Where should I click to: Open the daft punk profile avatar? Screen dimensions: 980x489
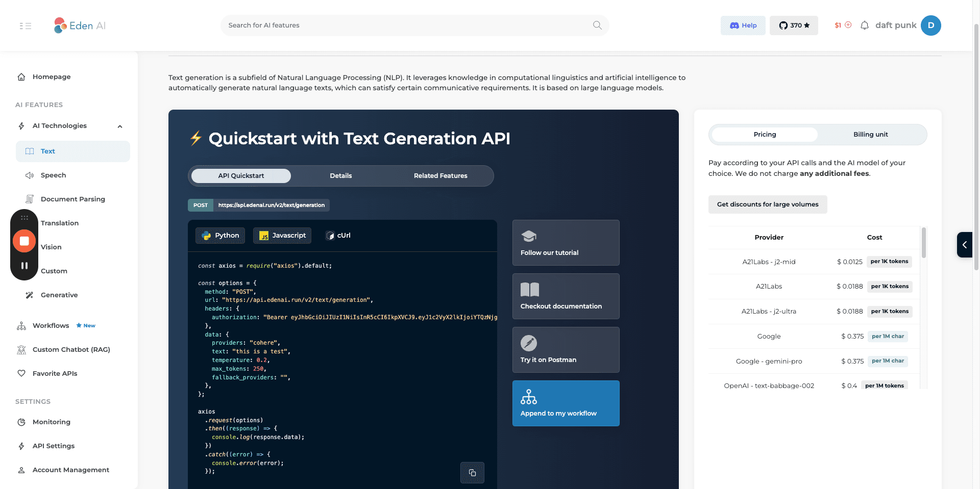[931, 25]
